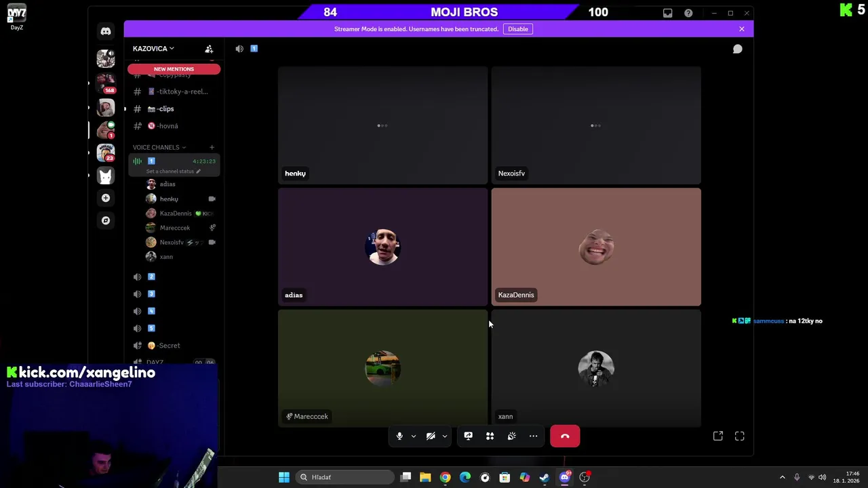Disable Streamer Mode
Viewport: 868px width, 488px height.
tap(518, 29)
